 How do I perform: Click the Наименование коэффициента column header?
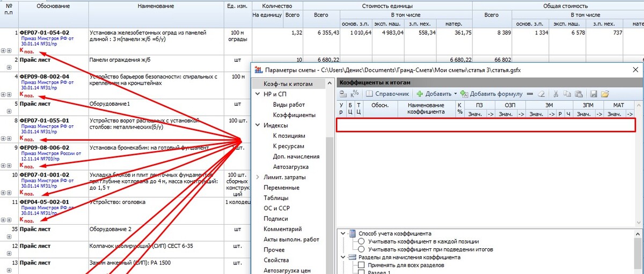click(x=426, y=109)
